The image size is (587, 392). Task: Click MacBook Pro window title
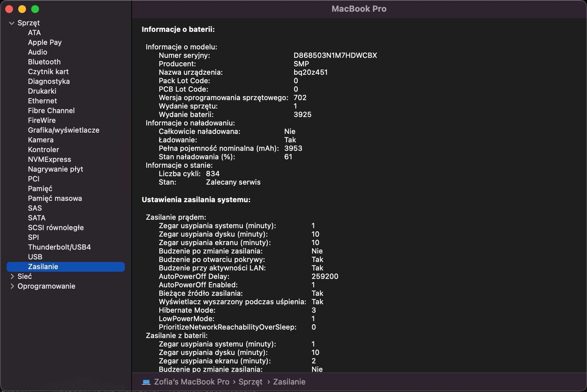tap(359, 9)
